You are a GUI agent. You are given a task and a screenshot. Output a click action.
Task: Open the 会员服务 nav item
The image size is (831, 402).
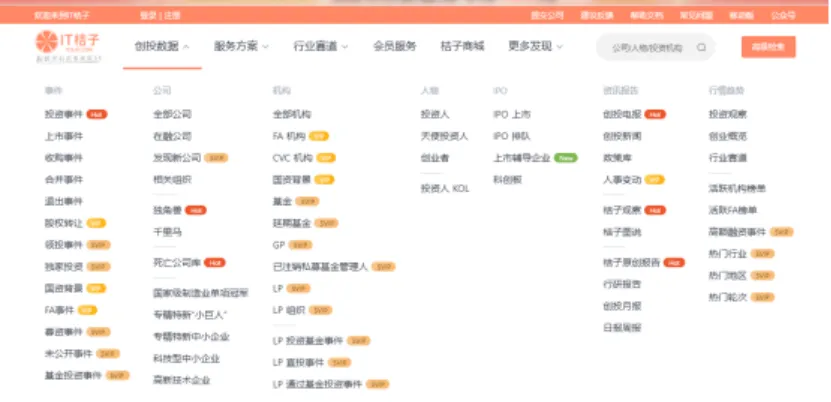[394, 47]
